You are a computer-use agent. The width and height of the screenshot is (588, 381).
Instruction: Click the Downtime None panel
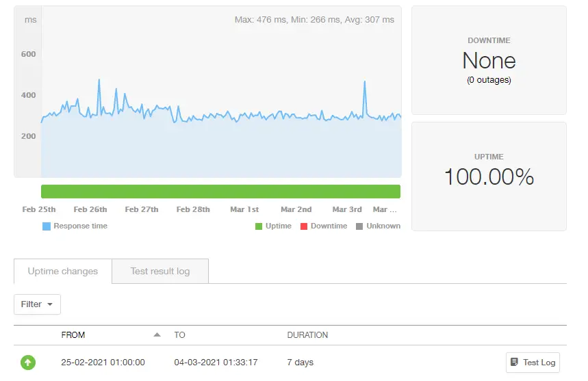click(x=489, y=61)
